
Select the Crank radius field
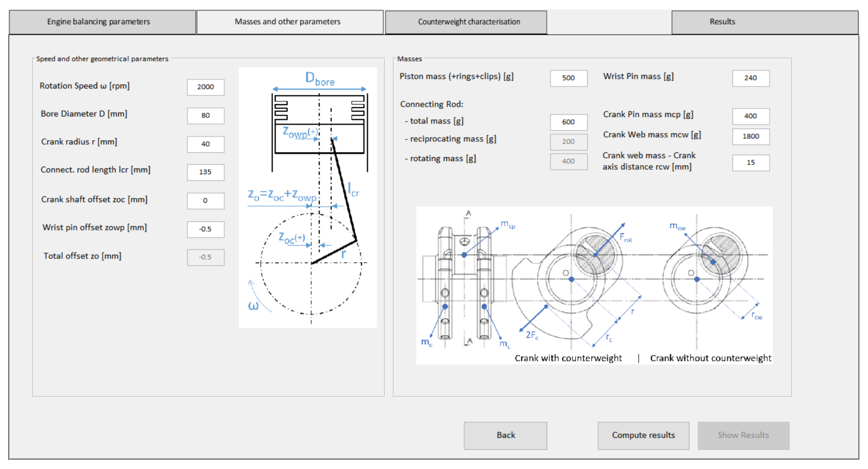click(206, 144)
